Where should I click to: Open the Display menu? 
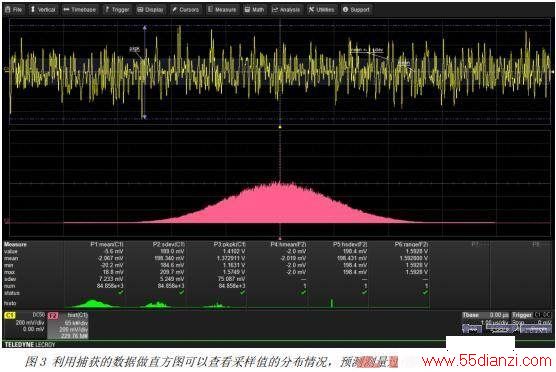pos(150,10)
